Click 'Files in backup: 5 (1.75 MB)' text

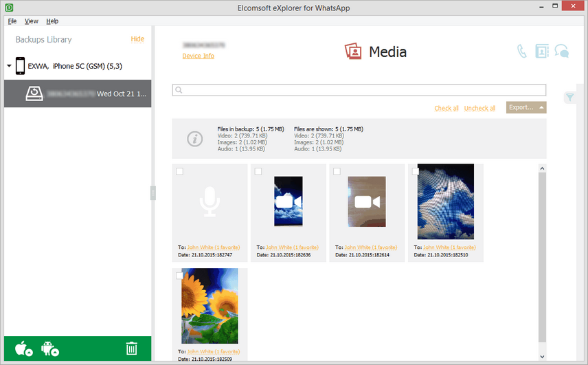(x=251, y=129)
